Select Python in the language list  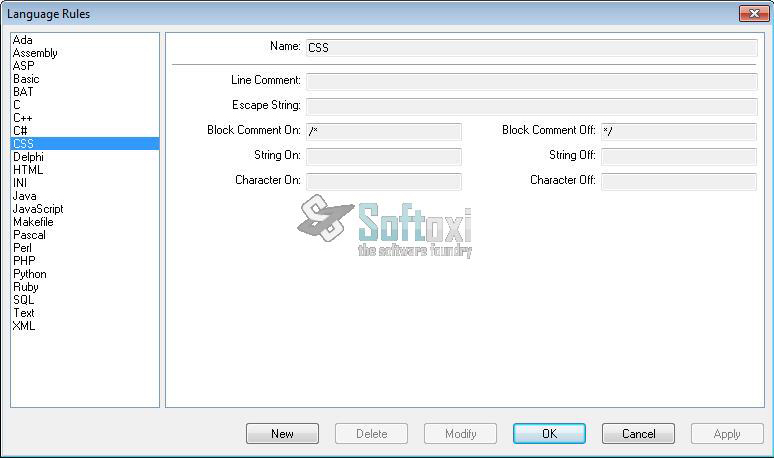(29, 274)
